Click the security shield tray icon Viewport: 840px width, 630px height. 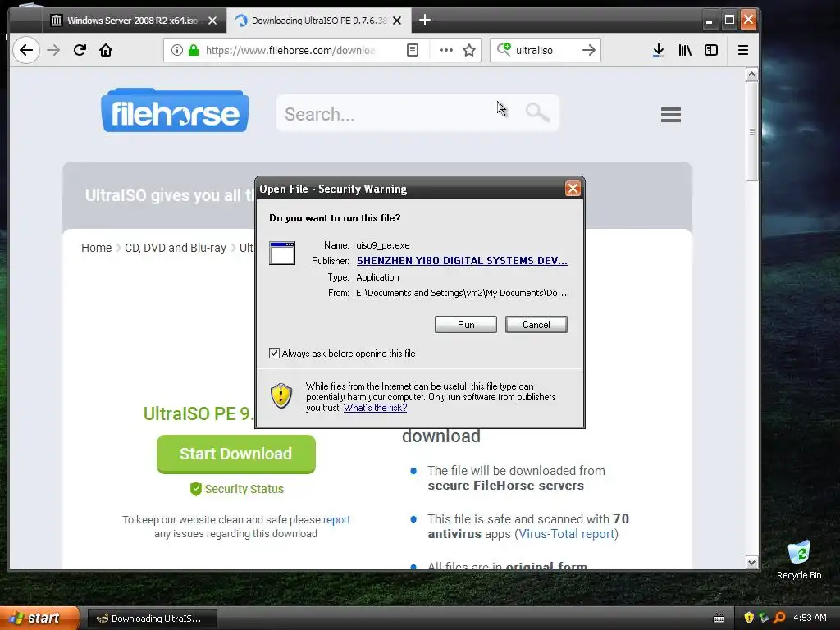[749, 618]
